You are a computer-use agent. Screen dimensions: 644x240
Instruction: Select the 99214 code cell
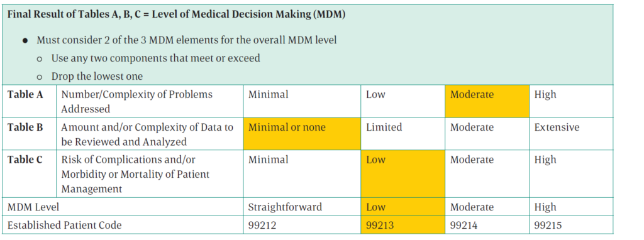pyautogui.click(x=487, y=226)
